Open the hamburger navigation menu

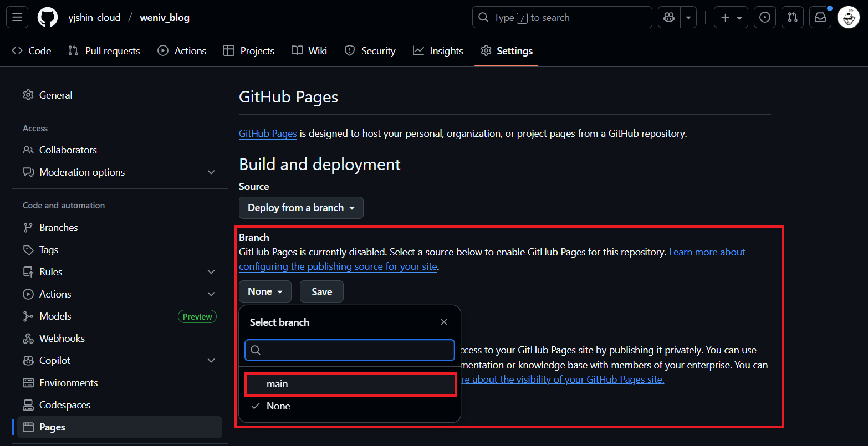tap(17, 17)
